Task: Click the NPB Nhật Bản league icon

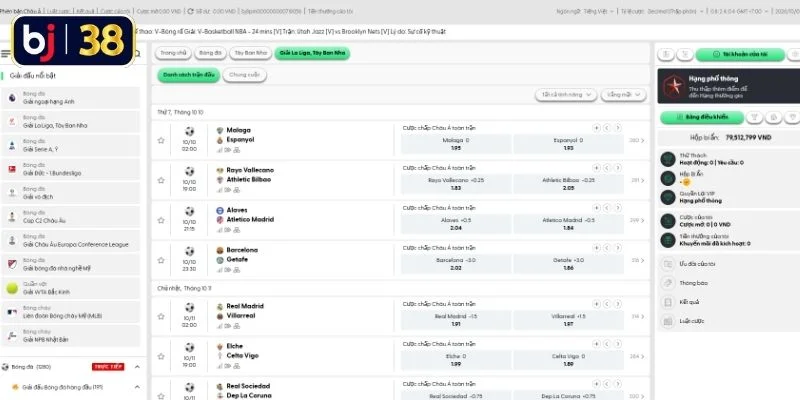Action: point(12,336)
